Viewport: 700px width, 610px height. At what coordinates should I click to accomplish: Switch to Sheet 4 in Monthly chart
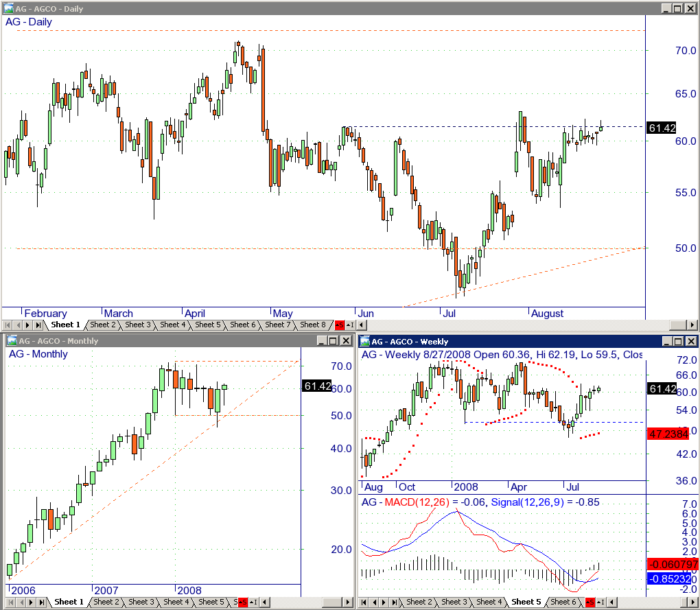(176, 602)
